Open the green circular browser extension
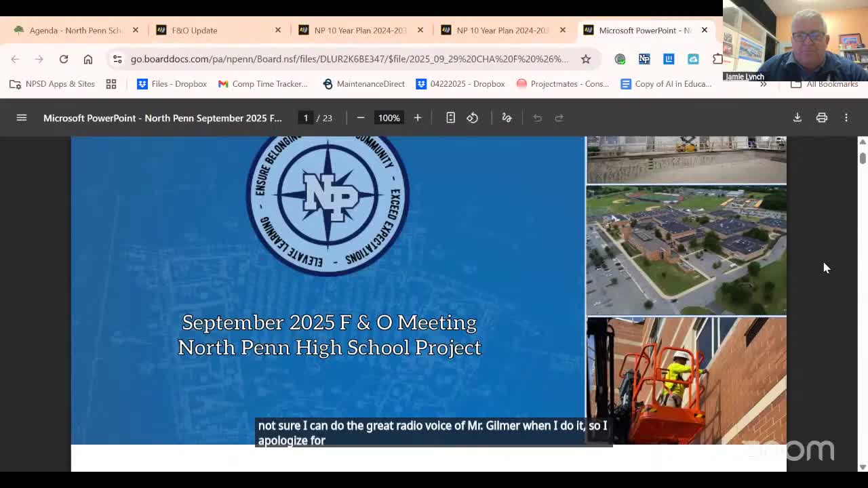Image resolution: width=868 pixels, height=488 pixels. tap(620, 59)
